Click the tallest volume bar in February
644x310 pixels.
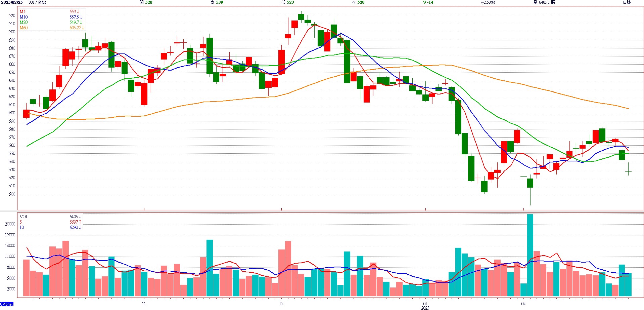pyautogui.click(x=530, y=256)
